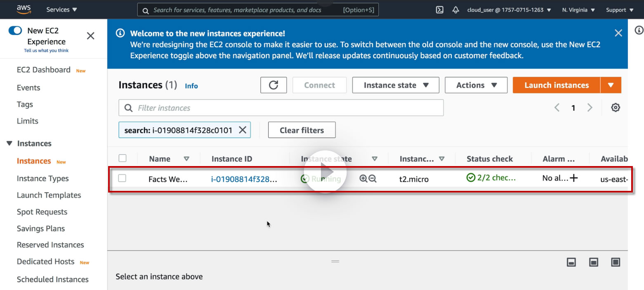
Task: Open the Services menu
Action: point(61,10)
